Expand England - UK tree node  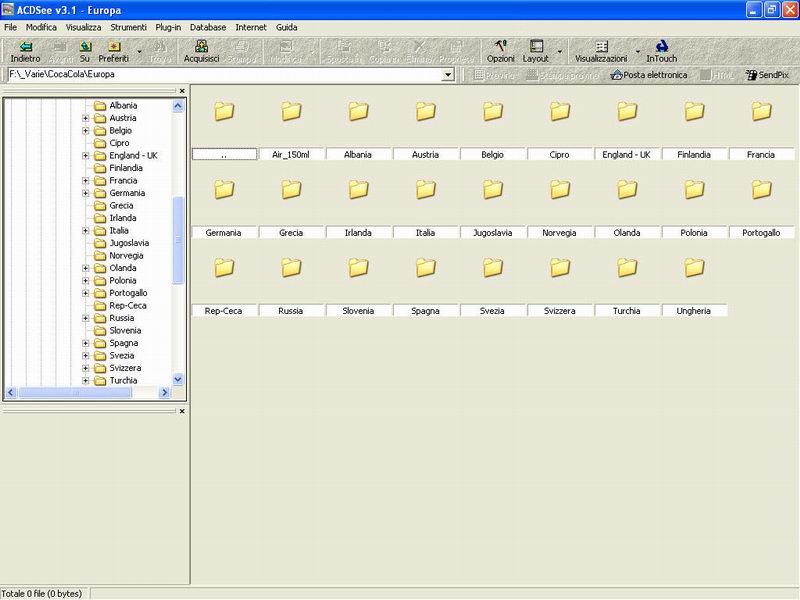coord(86,156)
